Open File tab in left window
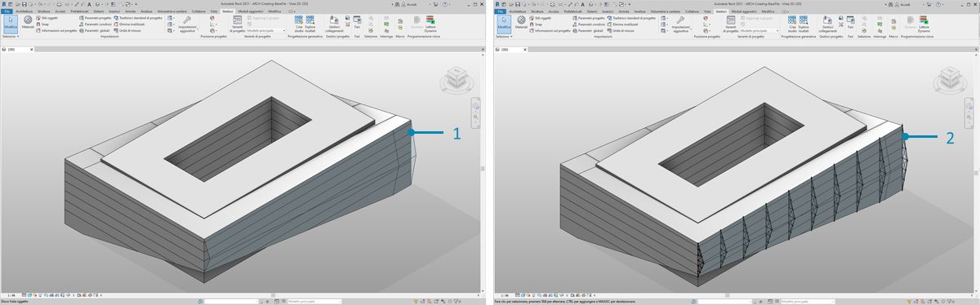 7,11
